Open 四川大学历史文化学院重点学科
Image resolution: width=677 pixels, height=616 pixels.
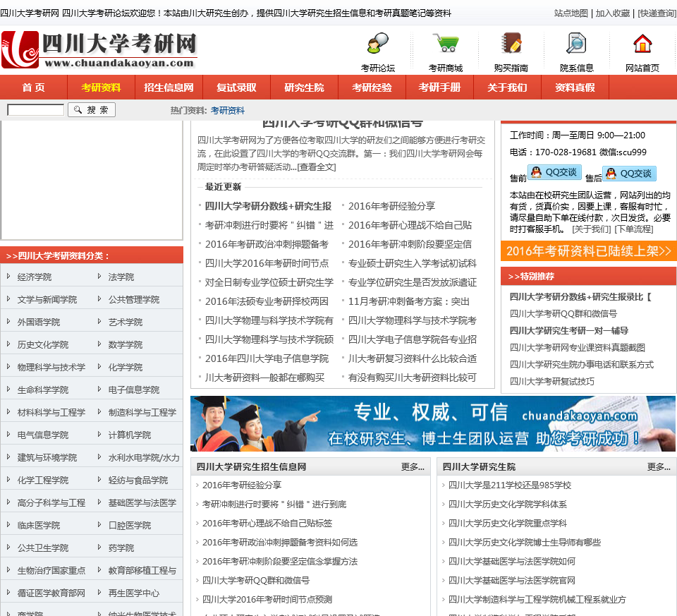[x=507, y=524]
